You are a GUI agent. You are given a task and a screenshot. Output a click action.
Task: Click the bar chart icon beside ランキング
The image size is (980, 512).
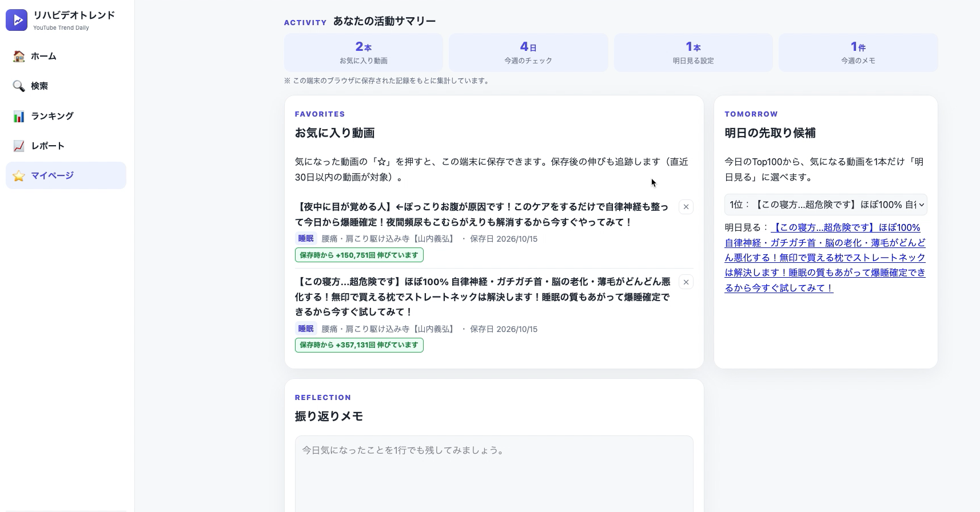[x=19, y=116]
